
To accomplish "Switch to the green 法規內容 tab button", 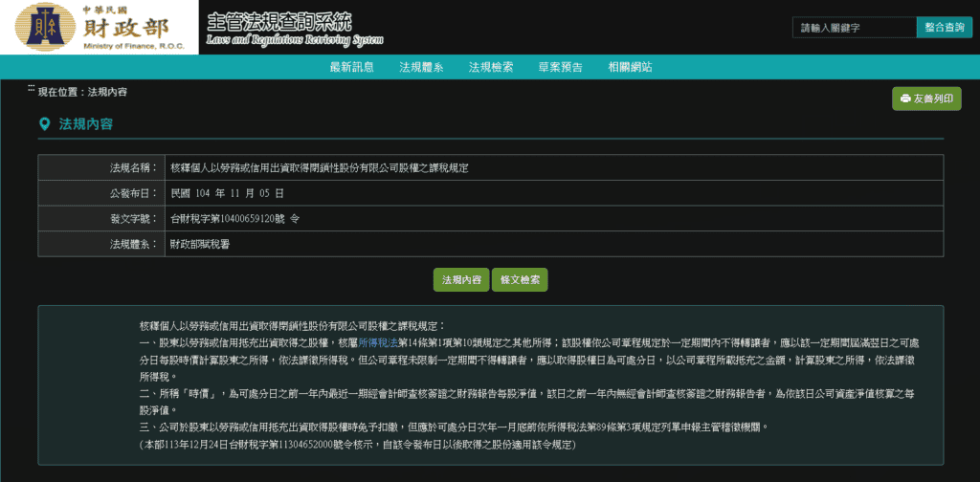I will click(461, 280).
